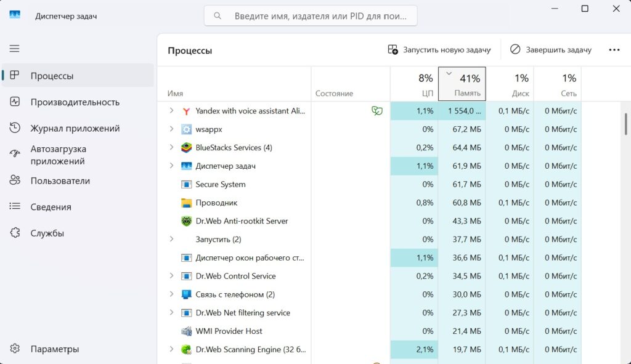Screen dimensions: 631x364
Task: Click Запустить новую задачу button
Action: tap(439, 50)
